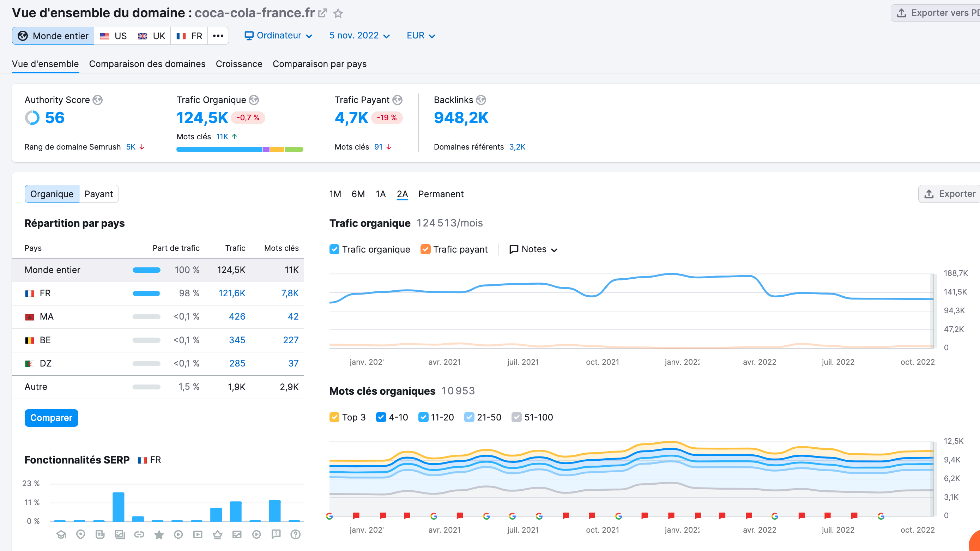
Task: Click the Exporter chart button
Action: click(951, 194)
